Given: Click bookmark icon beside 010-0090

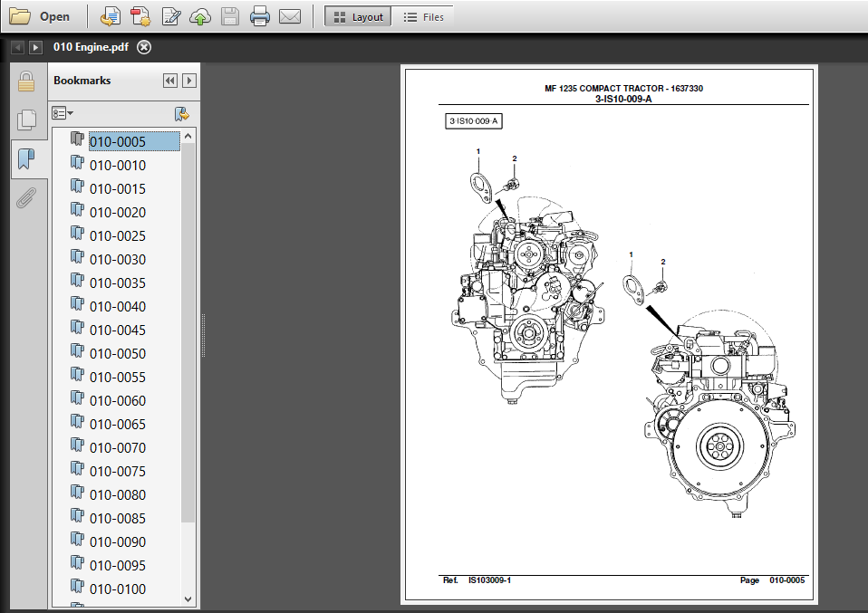Looking at the screenshot, I should point(78,539).
